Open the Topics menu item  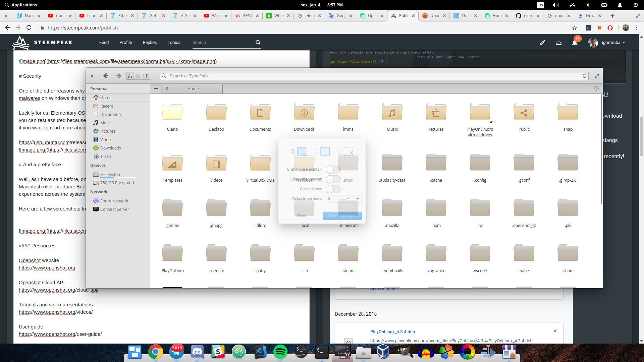[x=174, y=43]
